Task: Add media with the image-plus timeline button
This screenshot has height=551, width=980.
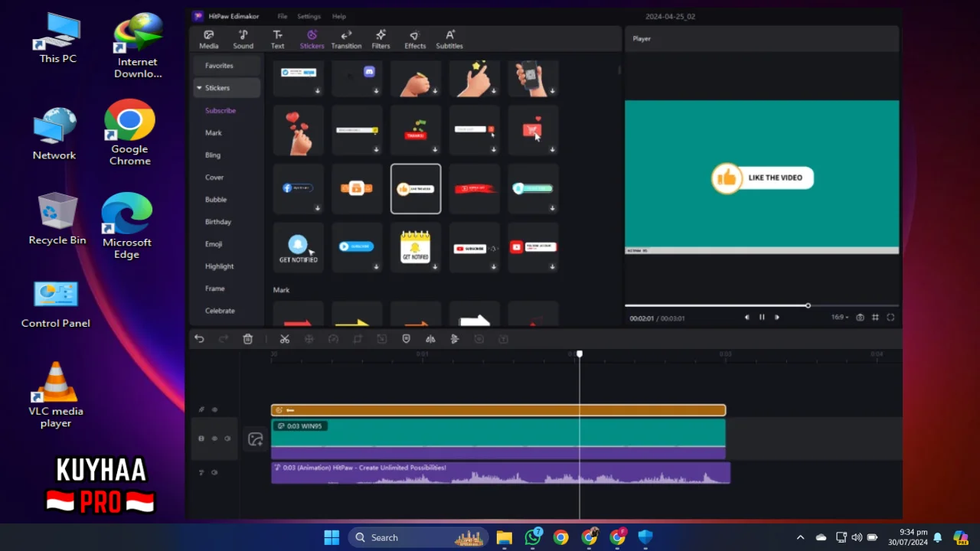Action: [x=256, y=439]
